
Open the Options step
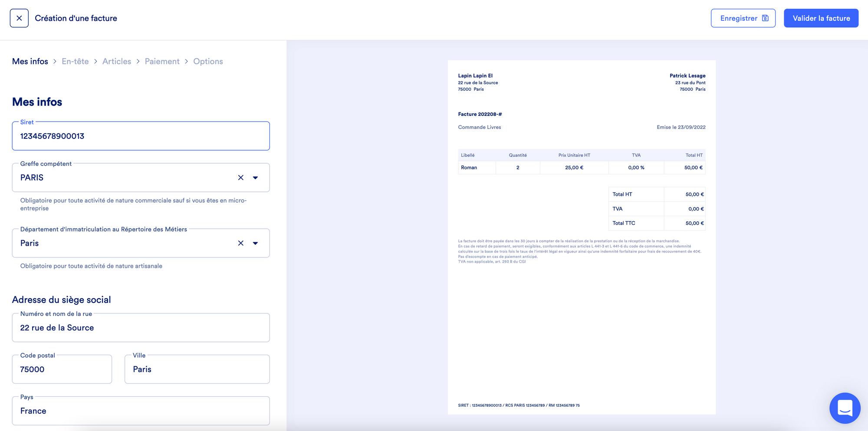pyautogui.click(x=208, y=61)
